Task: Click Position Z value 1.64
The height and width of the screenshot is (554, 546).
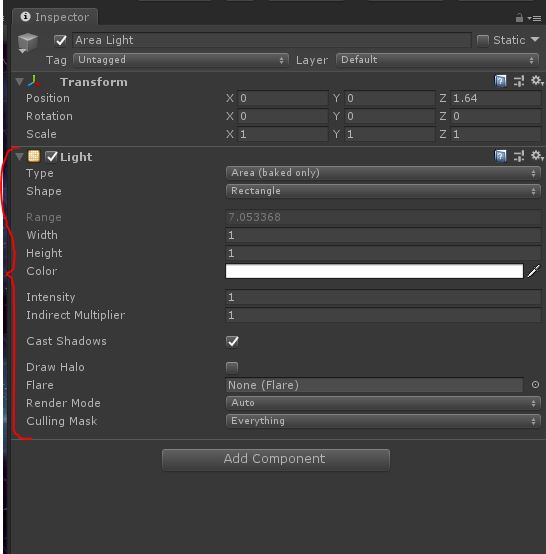Action: 496,98
